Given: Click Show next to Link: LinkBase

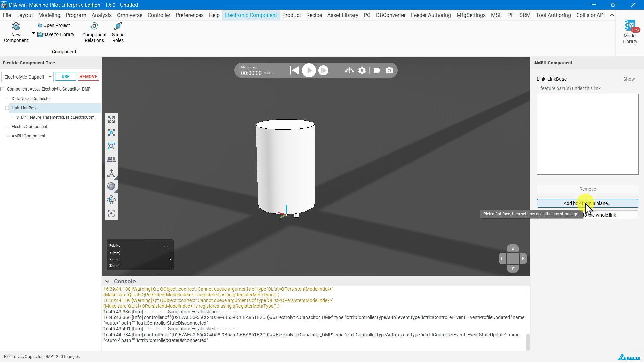Looking at the screenshot, I should pos(629,79).
